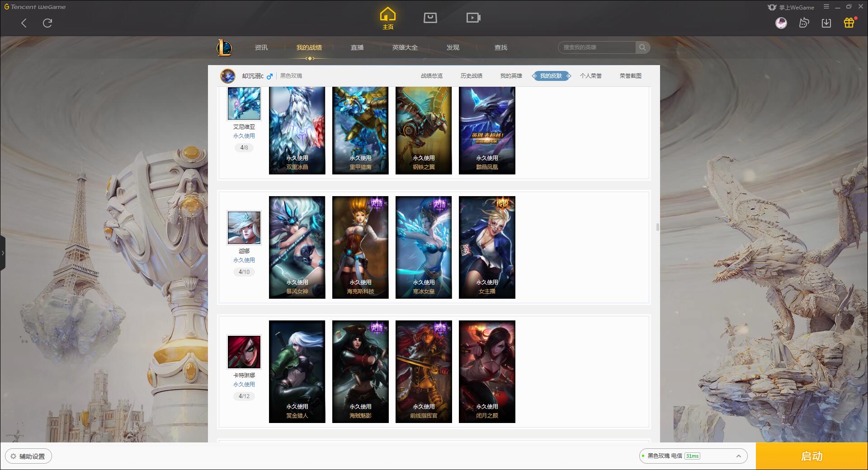Click the gear icon in 辅助设置
The height and width of the screenshot is (470, 868).
pyautogui.click(x=13, y=456)
